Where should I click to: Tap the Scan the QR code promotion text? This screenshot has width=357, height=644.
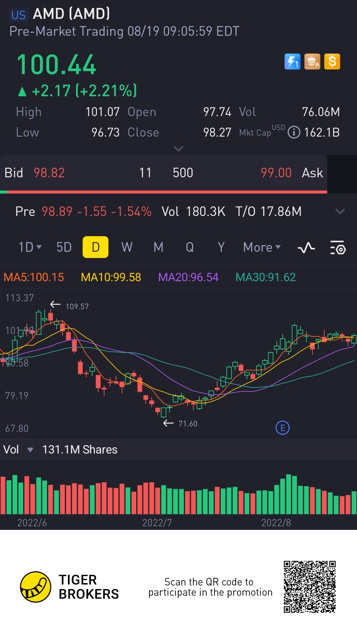(x=210, y=587)
